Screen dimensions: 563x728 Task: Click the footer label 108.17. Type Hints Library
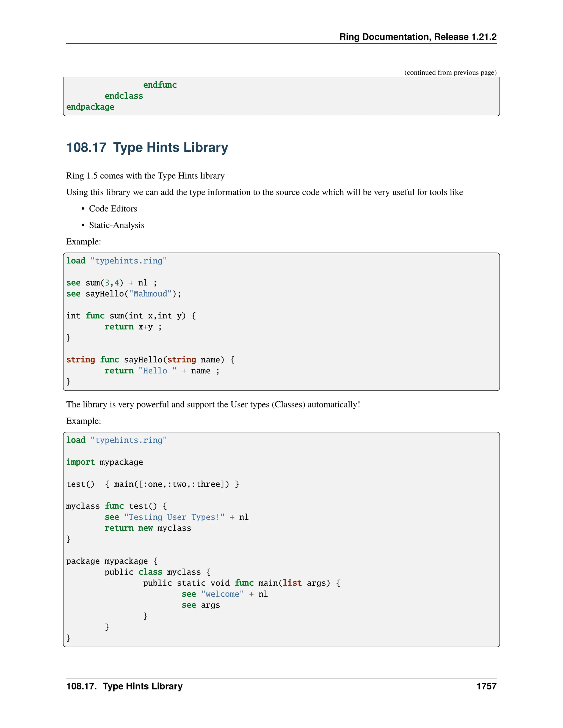125,686
